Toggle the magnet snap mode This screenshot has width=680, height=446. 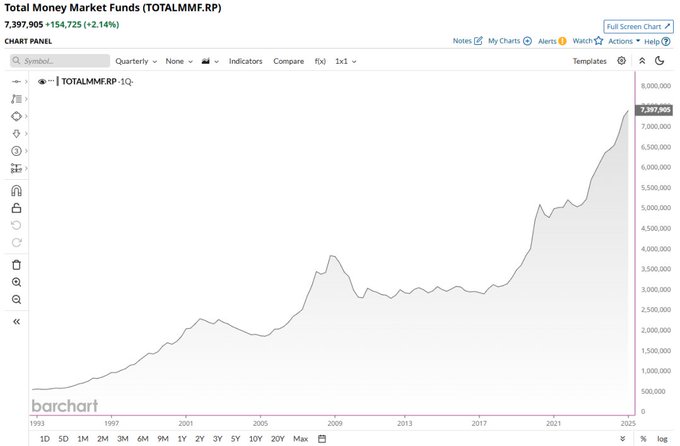point(16,190)
